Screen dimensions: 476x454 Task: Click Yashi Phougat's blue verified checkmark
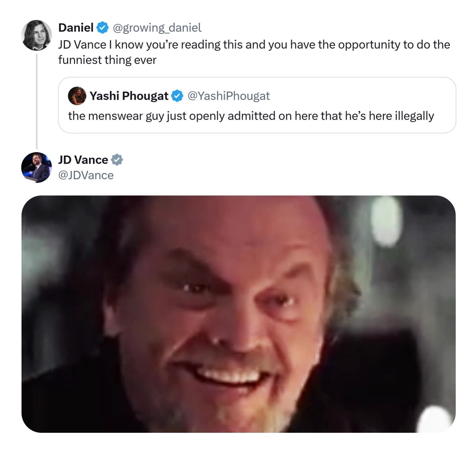pos(177,96)
